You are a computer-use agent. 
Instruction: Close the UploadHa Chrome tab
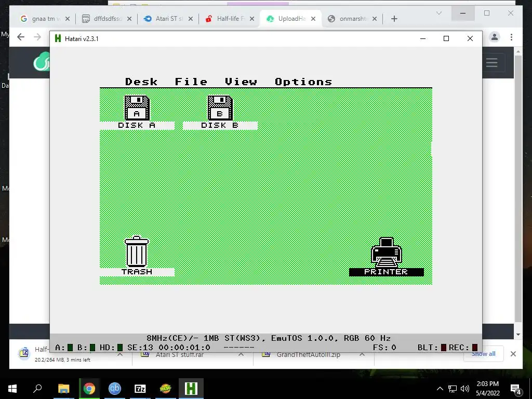click(313, 19)
